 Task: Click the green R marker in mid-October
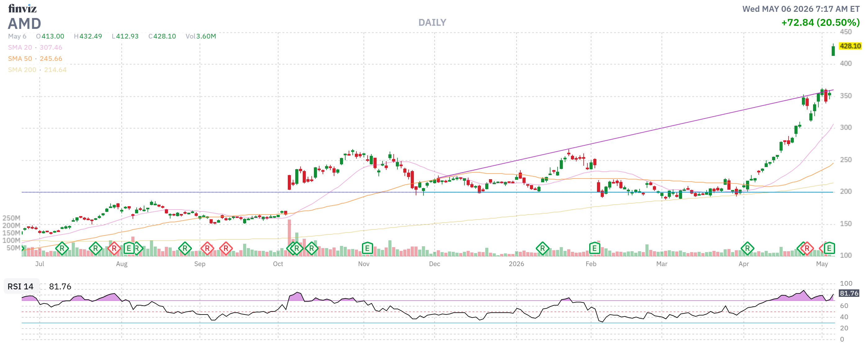click(x=312, y=249)
